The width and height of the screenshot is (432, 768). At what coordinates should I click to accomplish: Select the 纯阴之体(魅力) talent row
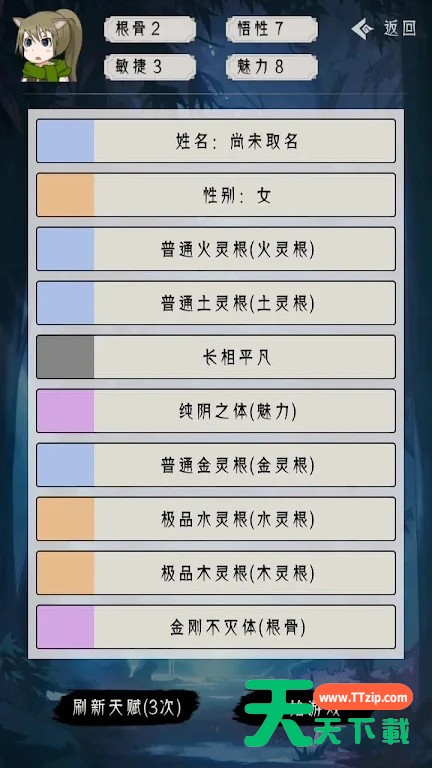pyautogui.click(x=216, y=411)
